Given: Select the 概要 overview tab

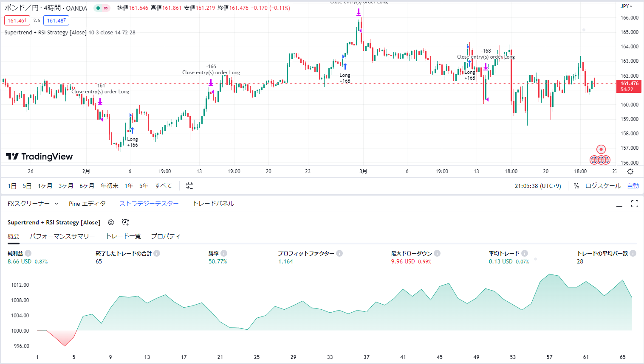Looking at the screenshot, I should tap(14, 236).
